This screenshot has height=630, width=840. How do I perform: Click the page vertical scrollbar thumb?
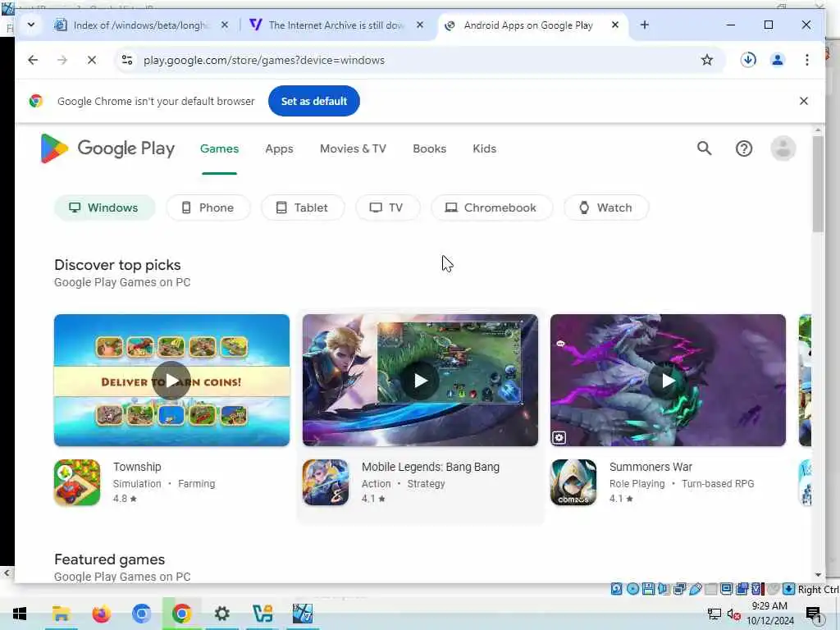pyautogui.click(x=818, y=185)
